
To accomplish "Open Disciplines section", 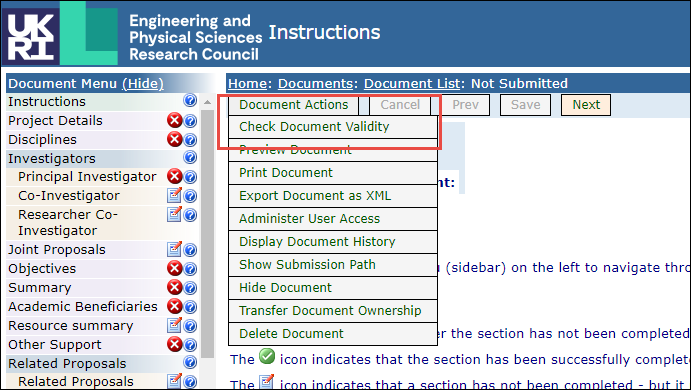I will click(42, 139).
